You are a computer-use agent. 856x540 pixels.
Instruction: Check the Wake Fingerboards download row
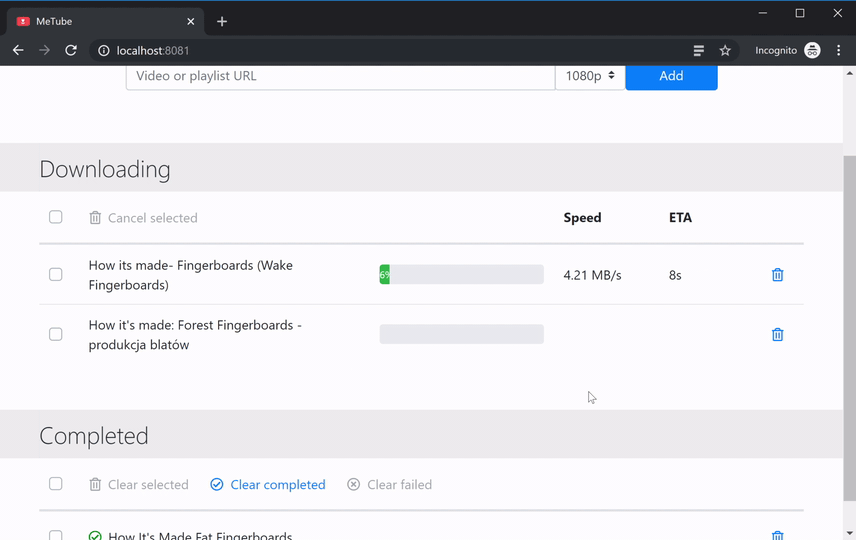pos(56,274)
